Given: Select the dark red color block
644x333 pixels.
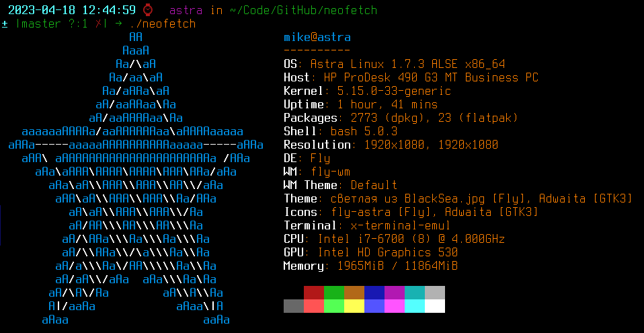Looking at the screenshot, I should (314, 293).
